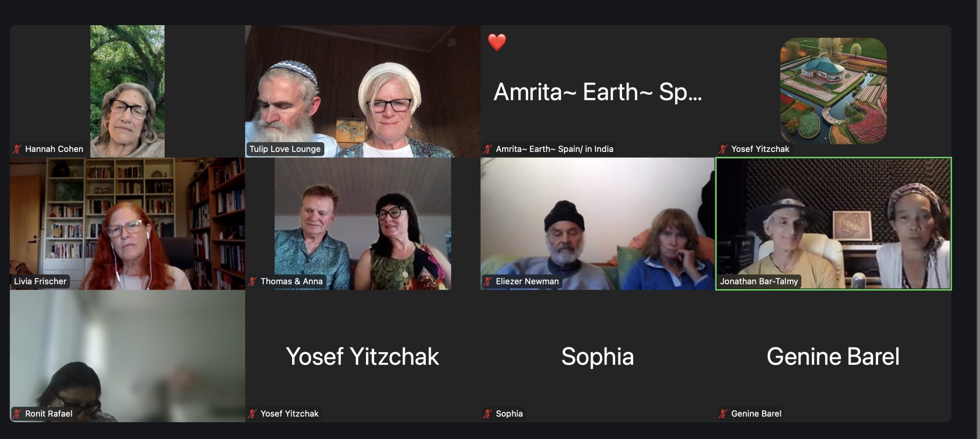Click the muted mic icon on Amrita's tile
This screenshot has height=439, width=980.
click(x=487, y=149)
